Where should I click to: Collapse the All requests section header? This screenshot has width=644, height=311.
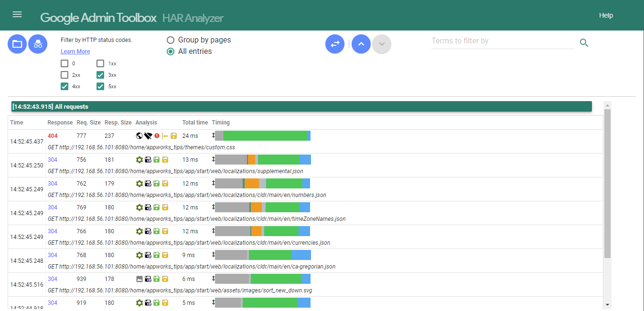301,106
